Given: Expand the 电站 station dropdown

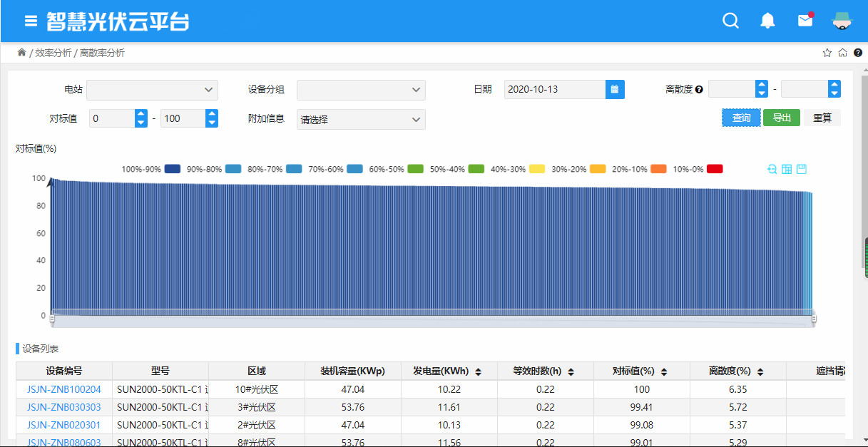Looking at the screenshot, I should click(152, 90).
